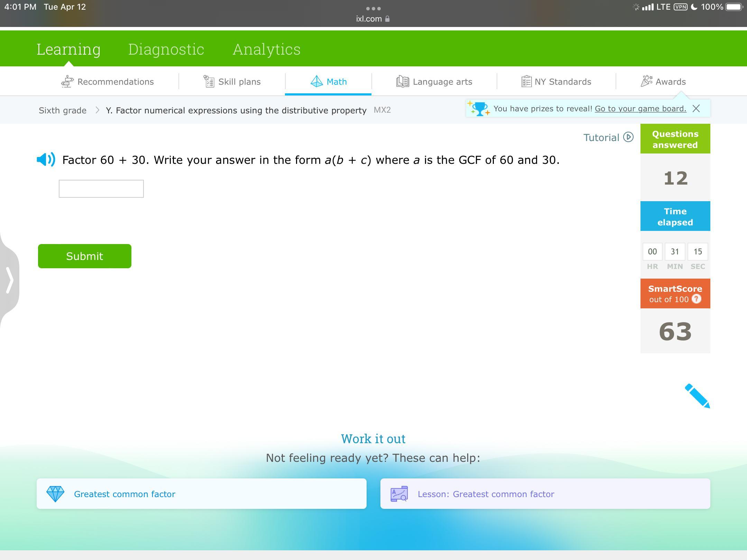Viewport: 747px width, 560px height.
Task: Switch to the Diagnostic tab
Action: (x=166, y=49)
